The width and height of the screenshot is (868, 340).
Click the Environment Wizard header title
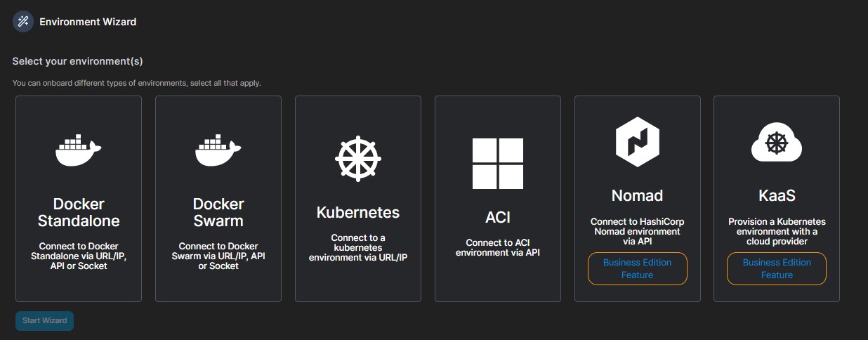(88, 22)
